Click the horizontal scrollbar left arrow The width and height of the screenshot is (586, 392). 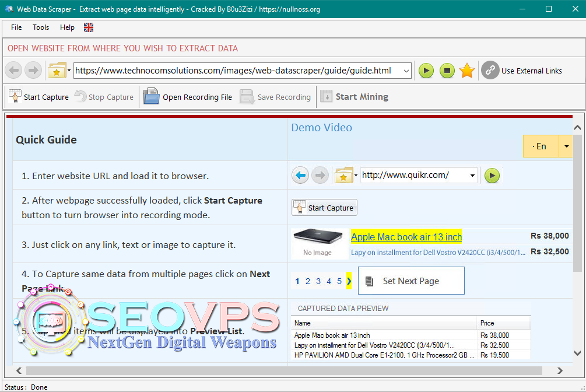tap(19, 370)
